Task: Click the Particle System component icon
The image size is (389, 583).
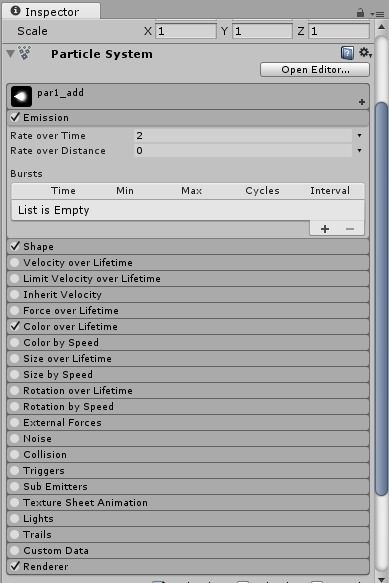Action: [x=25, y=53]
